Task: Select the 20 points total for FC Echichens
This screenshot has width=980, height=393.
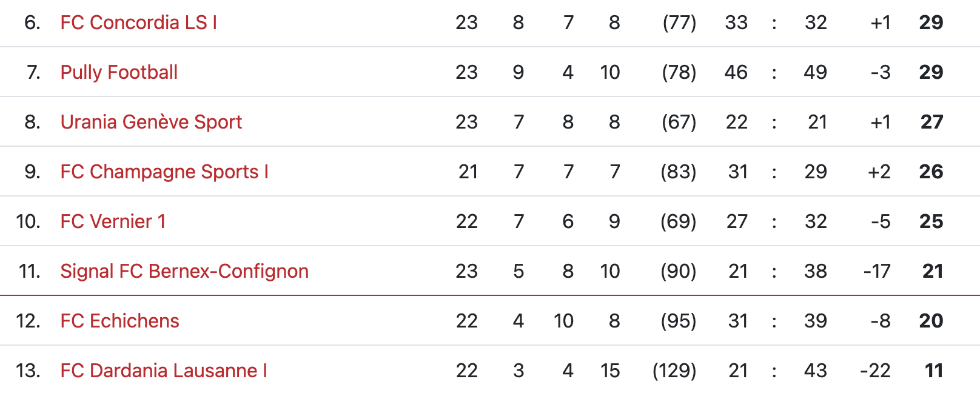Action: (x=931, y=321)
